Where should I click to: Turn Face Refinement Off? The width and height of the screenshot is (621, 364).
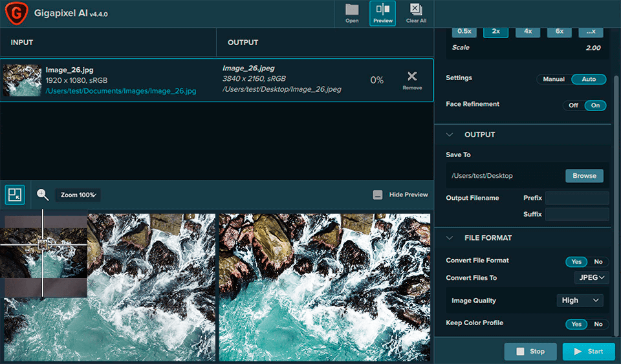pyautogui.click(x=574, y=105)
